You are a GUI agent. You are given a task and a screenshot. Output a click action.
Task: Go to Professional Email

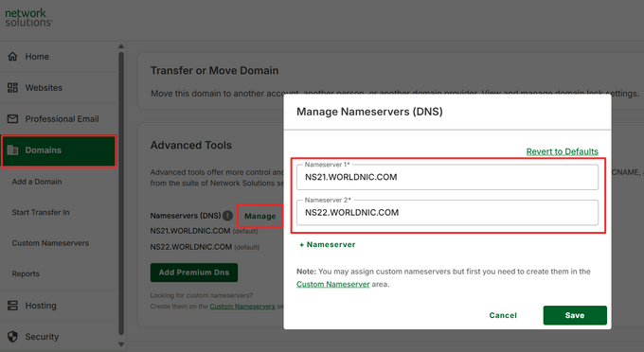click(x=59, y=119)
